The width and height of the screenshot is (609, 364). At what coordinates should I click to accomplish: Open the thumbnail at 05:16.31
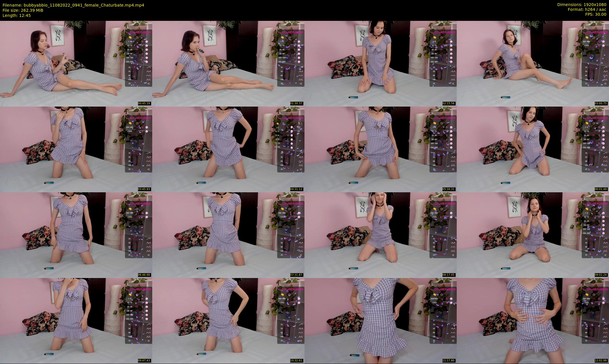tap(380, 149)
